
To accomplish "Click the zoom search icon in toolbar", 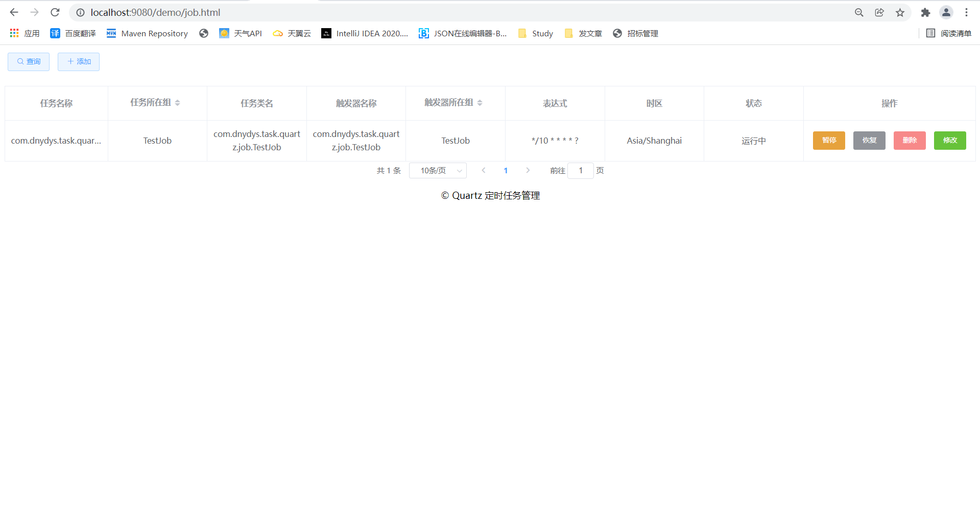I will click(859, 12).
